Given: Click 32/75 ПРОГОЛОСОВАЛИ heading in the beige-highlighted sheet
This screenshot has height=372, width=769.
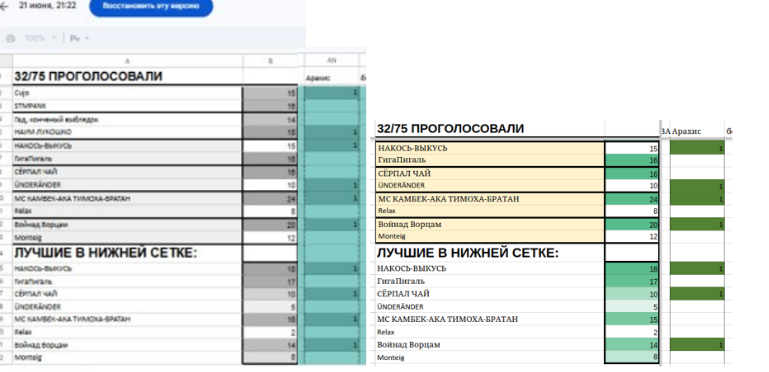Looking at the screenshot, I should pyautogui.click(x=450, y=128).
